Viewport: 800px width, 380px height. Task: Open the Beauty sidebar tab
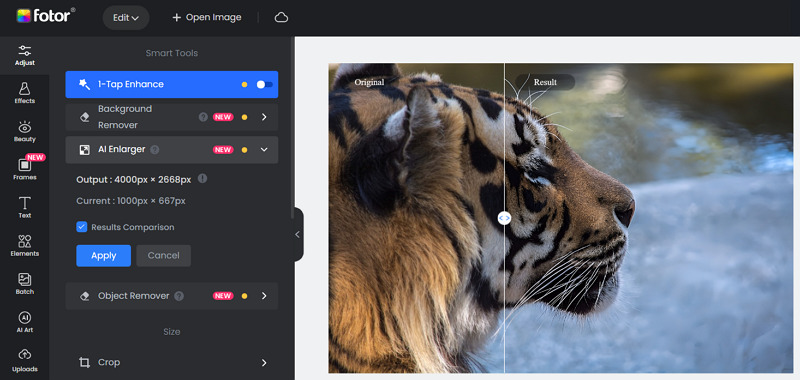point(24,132)
